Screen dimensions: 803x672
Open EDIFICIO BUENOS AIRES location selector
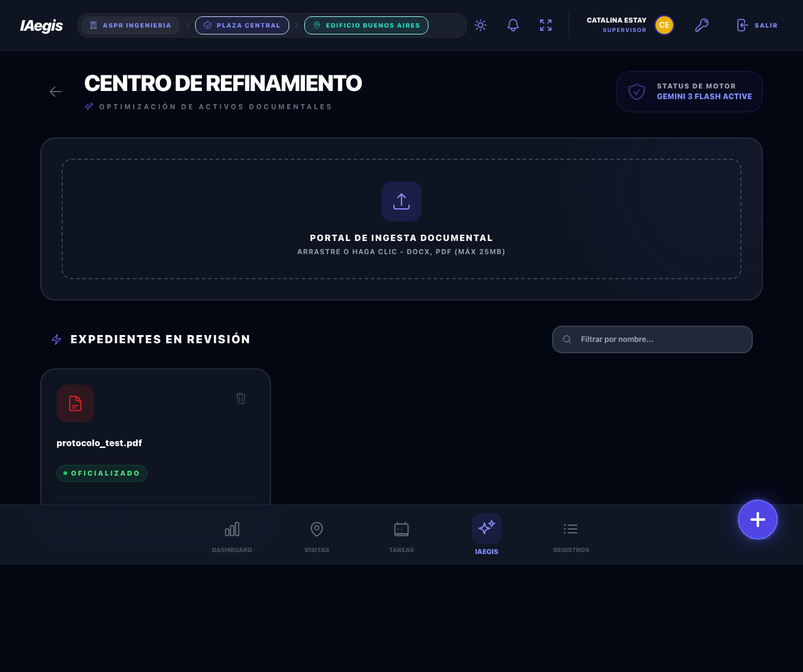click(366, 25)
